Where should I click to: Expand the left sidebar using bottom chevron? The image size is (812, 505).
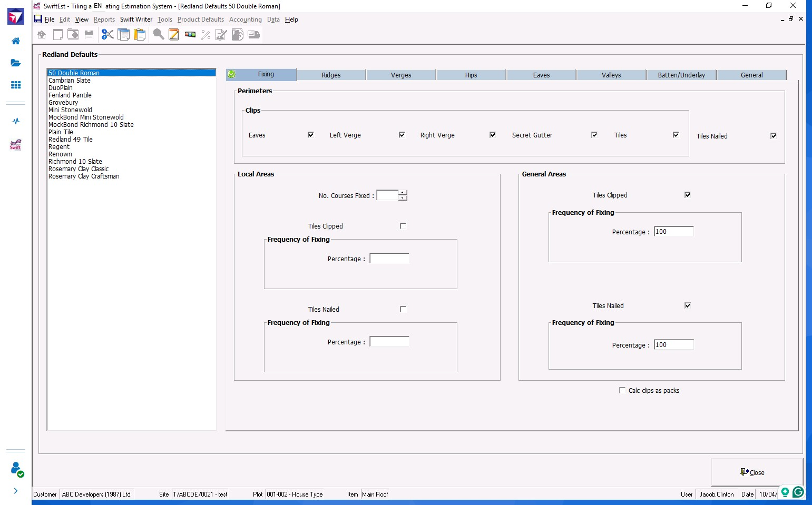tap(16, 491)
